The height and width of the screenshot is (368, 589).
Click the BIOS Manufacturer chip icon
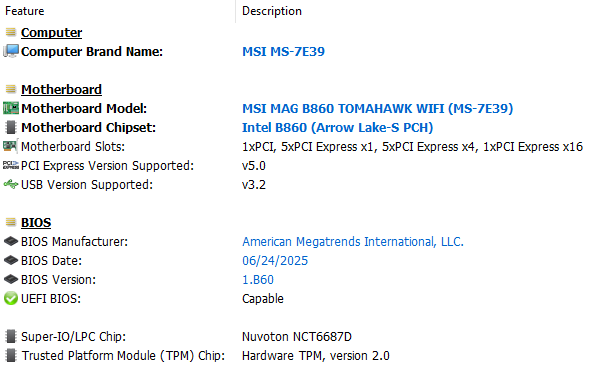coord(11,241)
